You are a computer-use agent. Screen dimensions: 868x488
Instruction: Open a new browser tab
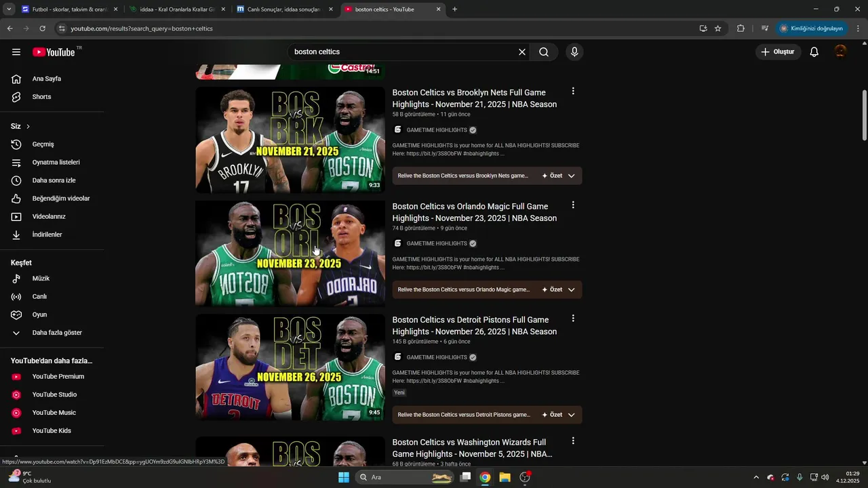tap(454, 9)
